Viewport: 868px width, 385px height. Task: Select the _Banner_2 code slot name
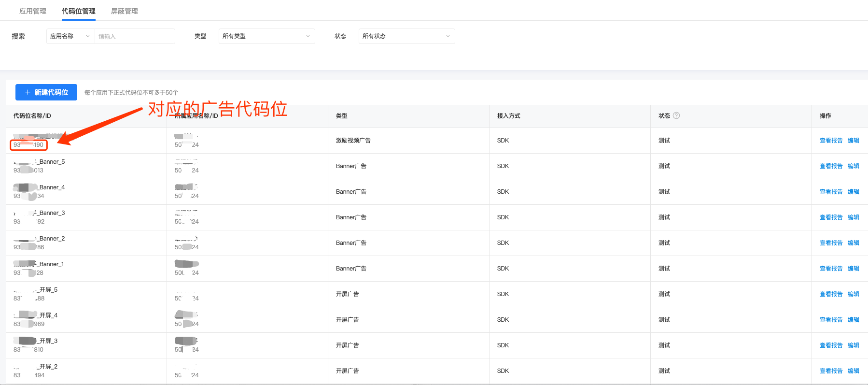click(39, 239)
